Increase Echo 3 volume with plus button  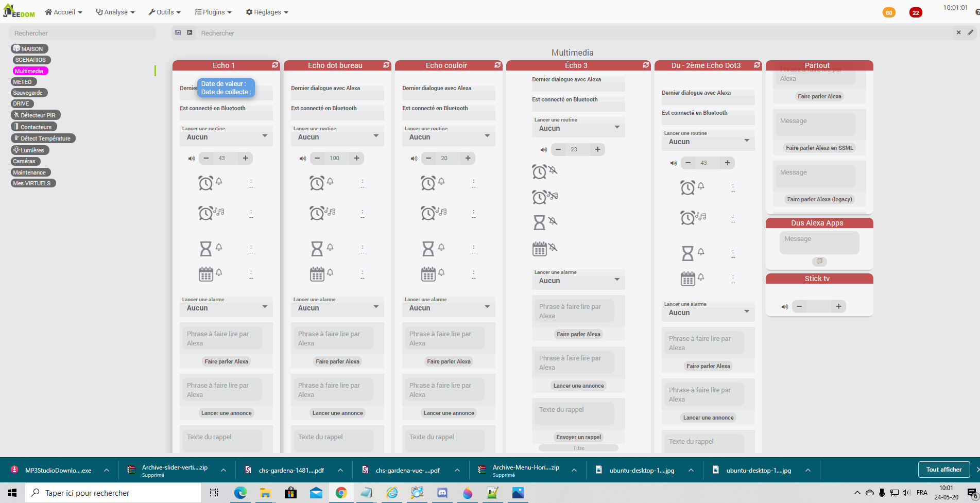597,149
